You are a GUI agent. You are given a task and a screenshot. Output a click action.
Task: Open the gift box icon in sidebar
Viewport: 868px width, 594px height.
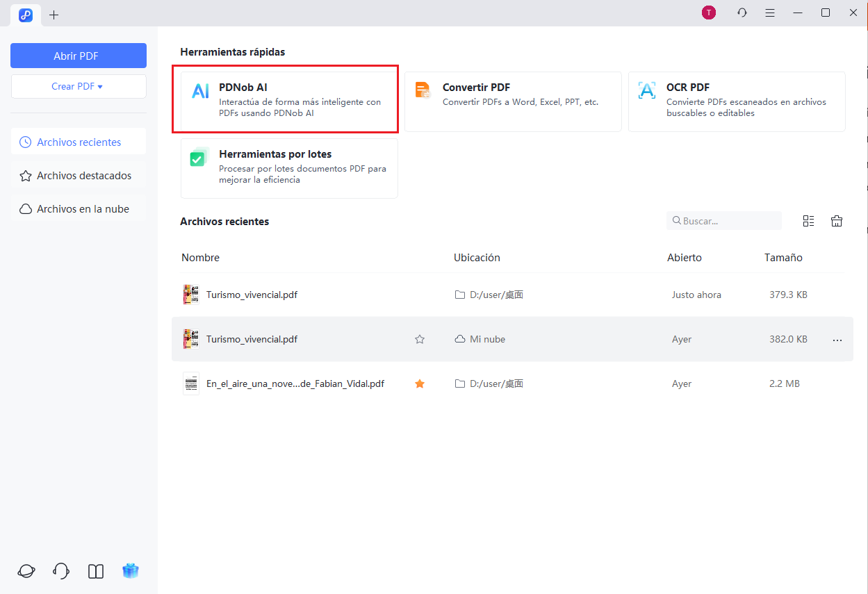click(x=131, y=571)
